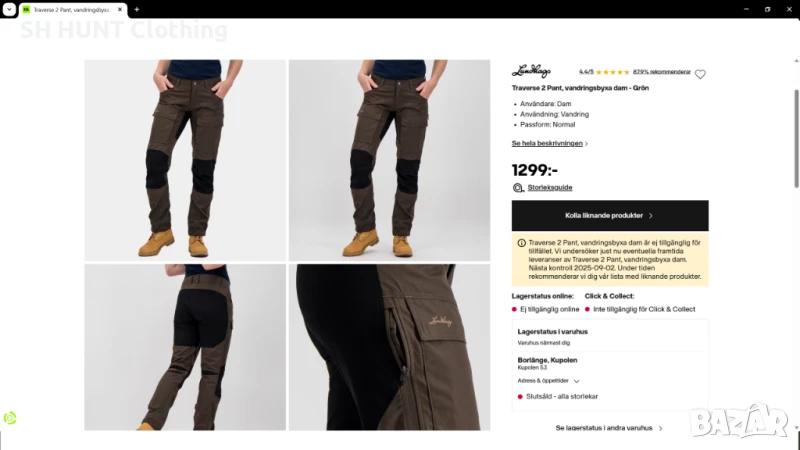Open Se lagerstatus i andra varuhus
800x450 pixels.
pos(609,428)
